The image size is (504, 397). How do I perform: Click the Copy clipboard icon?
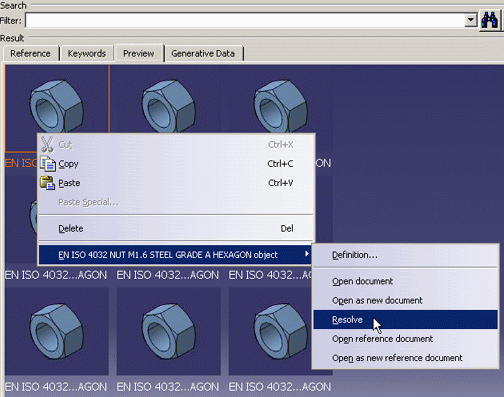point(48,164)
